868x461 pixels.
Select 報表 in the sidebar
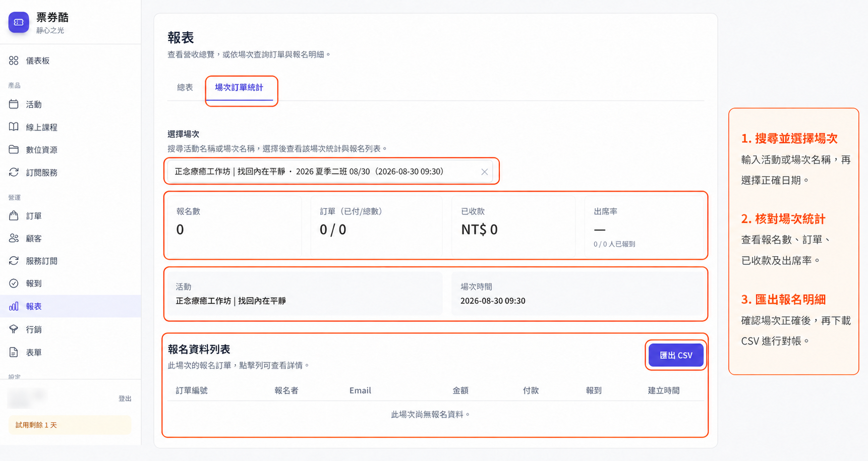71,306
